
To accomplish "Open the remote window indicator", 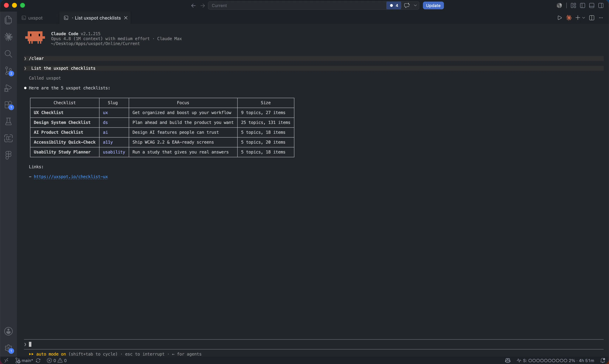I will (x=7, y=360).
